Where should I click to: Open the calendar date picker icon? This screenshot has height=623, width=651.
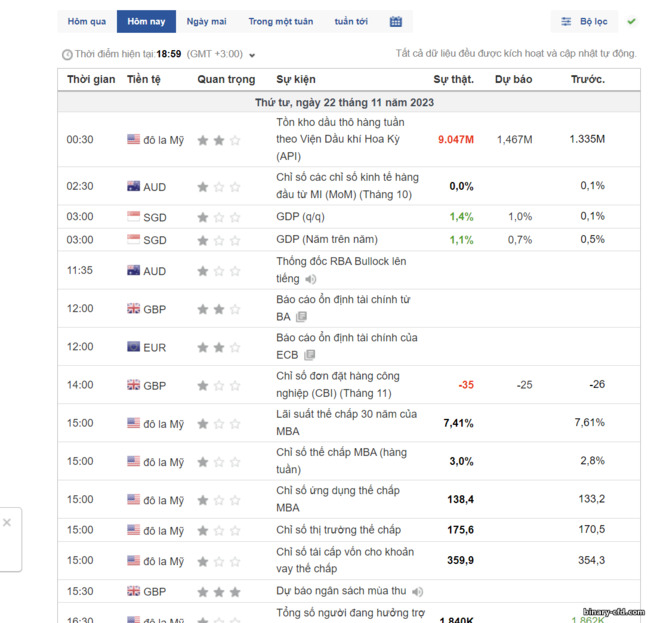396,22
